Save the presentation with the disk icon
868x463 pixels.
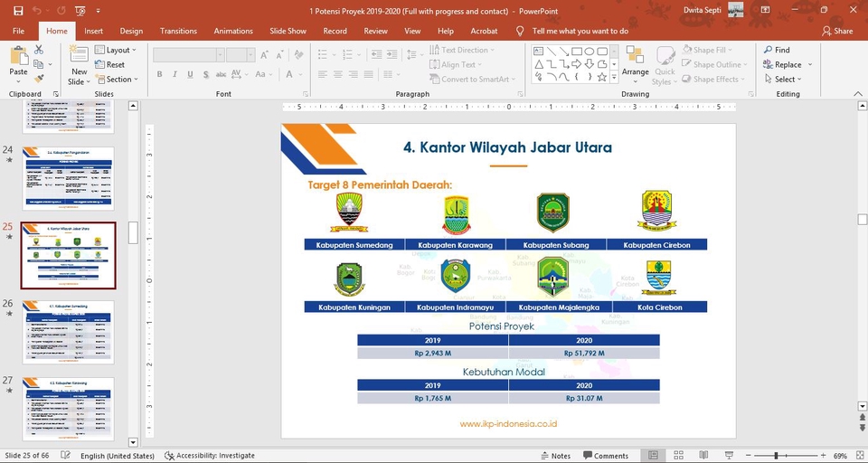[18, 11]
